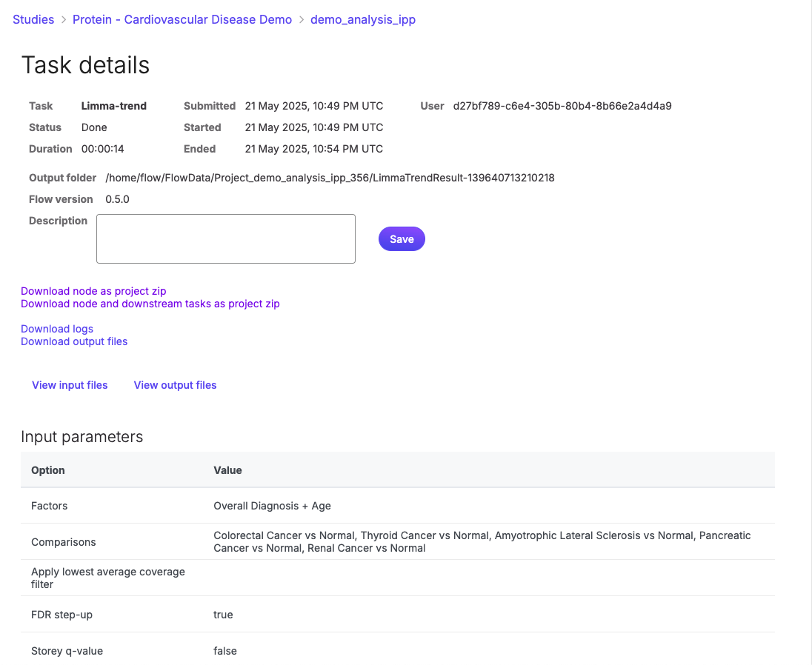The height and width of the screenshot is (665, 812).
Task: Go to the Studies breadcrumb link
Action: tap(33, 19)
